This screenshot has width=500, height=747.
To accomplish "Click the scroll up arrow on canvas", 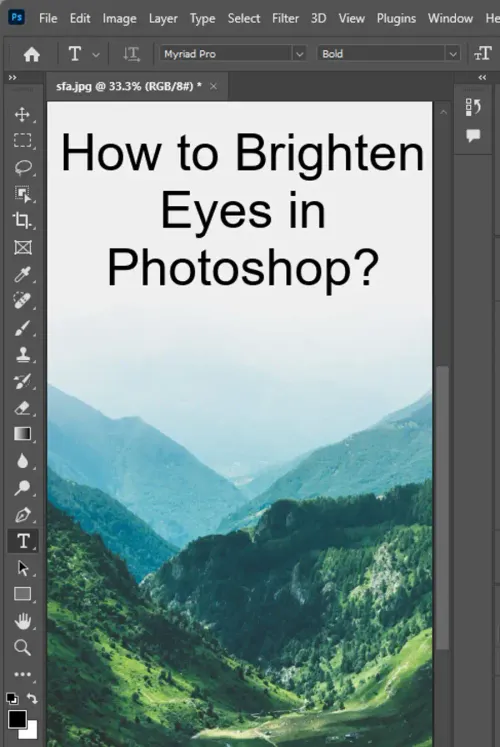I will tap(443, 112).
